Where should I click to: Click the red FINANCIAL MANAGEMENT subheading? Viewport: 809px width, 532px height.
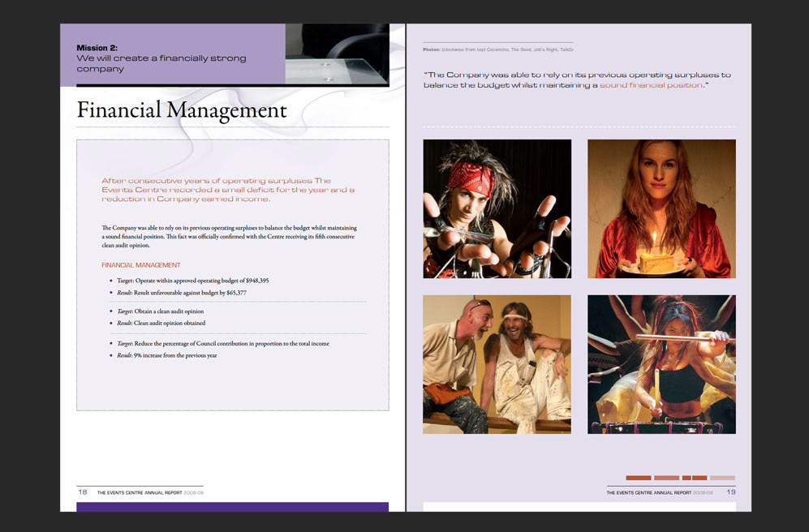[140, 265]
